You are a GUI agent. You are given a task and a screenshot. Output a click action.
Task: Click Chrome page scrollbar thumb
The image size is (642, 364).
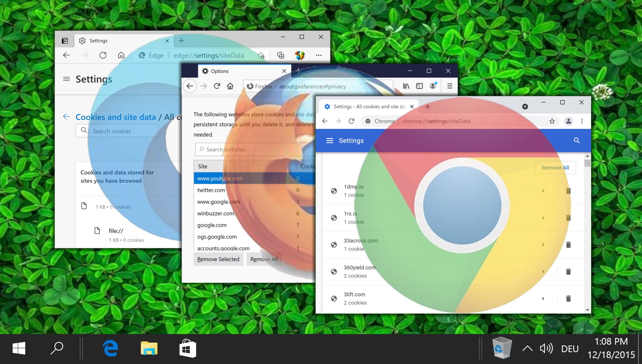[x=588, y=163]
